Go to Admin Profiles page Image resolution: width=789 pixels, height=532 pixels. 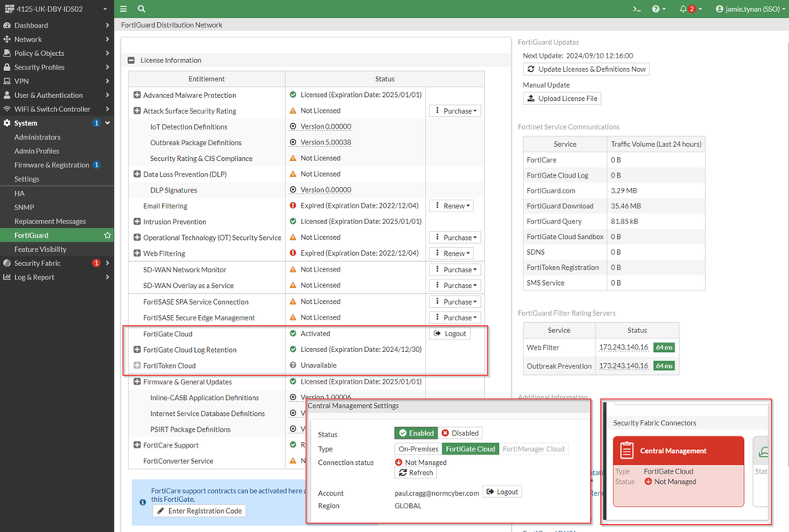[56, 151]
